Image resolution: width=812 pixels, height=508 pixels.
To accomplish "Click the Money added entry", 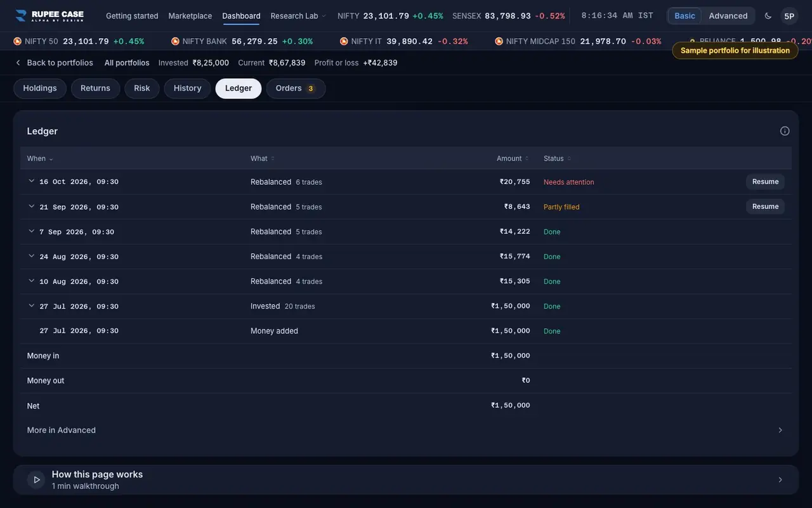I will click(274, 331).
